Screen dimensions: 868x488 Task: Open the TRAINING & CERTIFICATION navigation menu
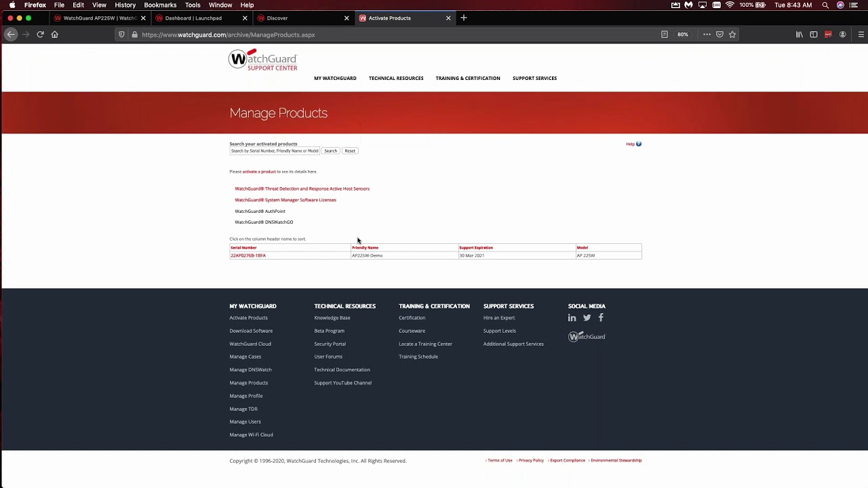[x=468, y=79]
